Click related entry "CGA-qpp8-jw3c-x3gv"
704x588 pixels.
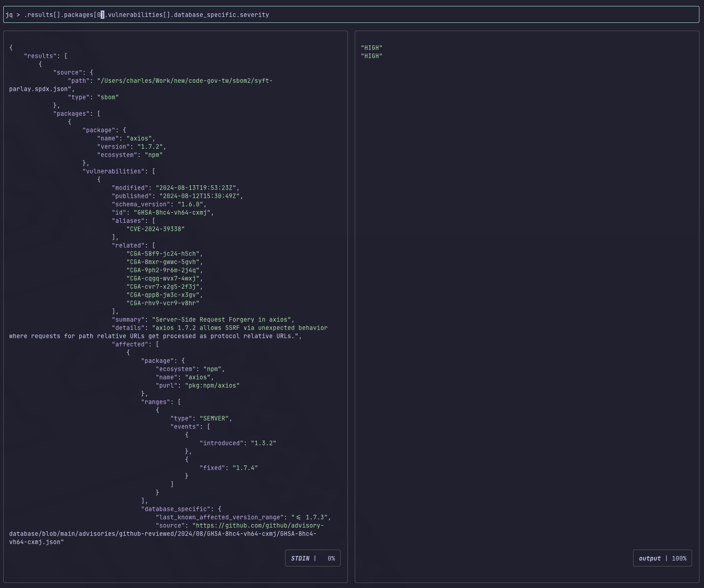[x=163, y=295]
